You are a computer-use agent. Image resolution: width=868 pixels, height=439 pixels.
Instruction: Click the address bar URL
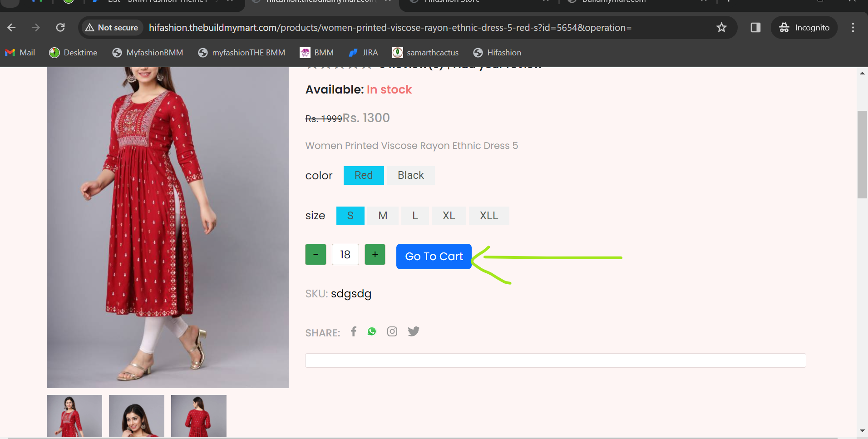(x=390, y=28)
